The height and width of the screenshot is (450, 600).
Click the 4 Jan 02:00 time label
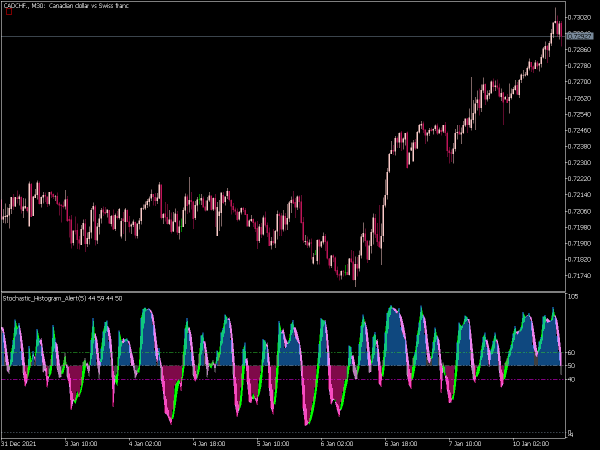pyautogui.click(x=145, y=444)
